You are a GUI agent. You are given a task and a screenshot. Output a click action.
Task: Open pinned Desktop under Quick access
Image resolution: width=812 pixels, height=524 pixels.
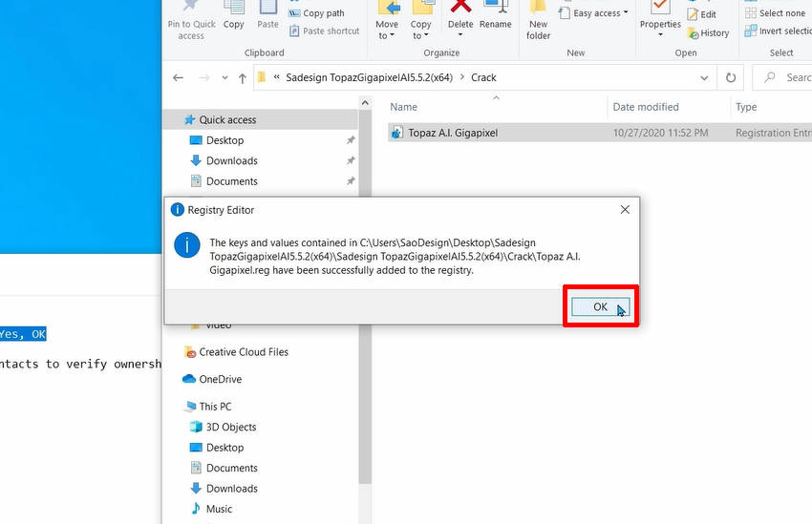click(x=224, y=140)
